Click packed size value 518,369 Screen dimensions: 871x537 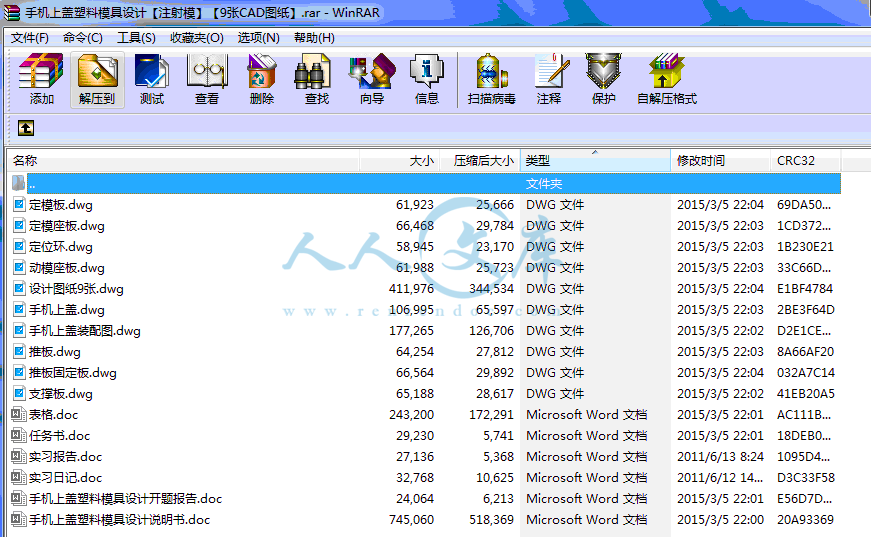coord(491,520)
